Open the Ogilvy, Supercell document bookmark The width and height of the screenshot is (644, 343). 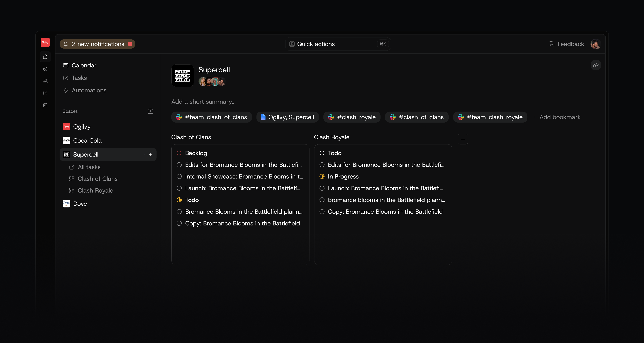click(x=287, y=117)
